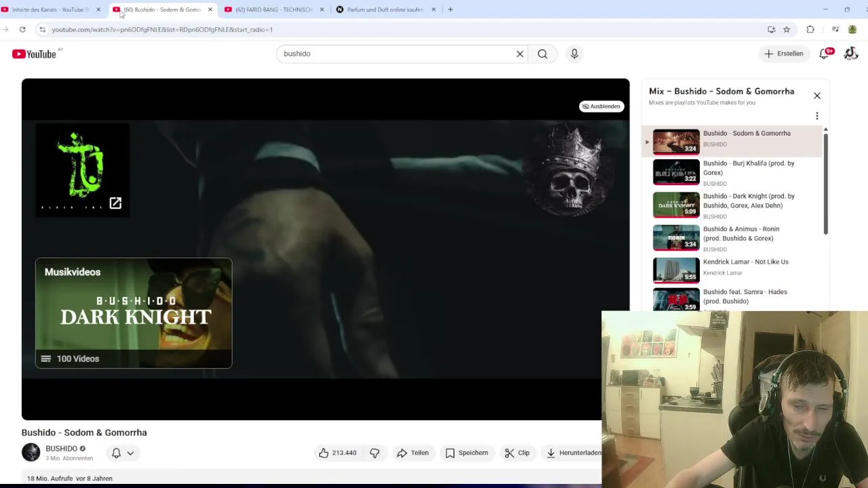Viewport: 868px width, 488px height.
Task: Hide end cards with the Ausblenden button
Action: pos(601,106)
